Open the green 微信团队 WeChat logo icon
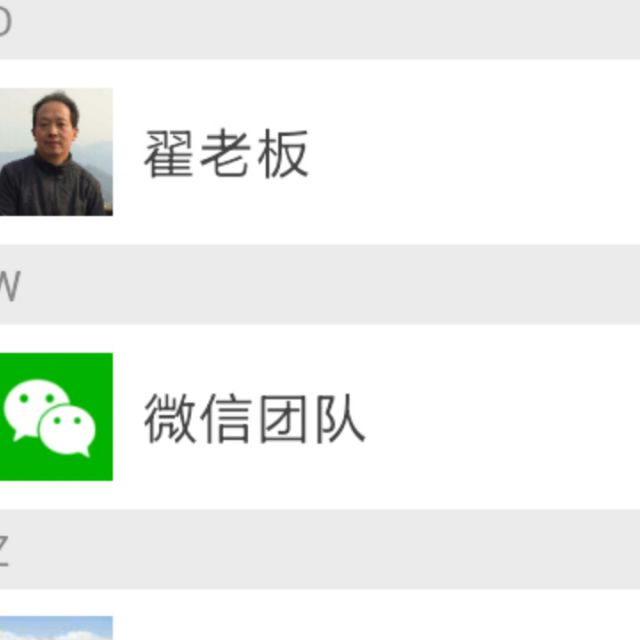The width and height of the screenshot is (640, 640). pyautogui.click(x=56, y=417)
